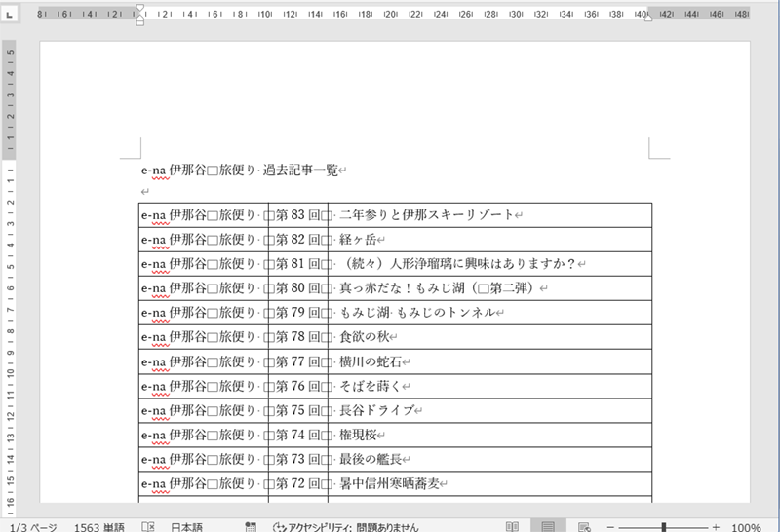Viewport: 780px width, 532px height.
Task: Click the zoom out minus button
Action: tap(611, 526)
